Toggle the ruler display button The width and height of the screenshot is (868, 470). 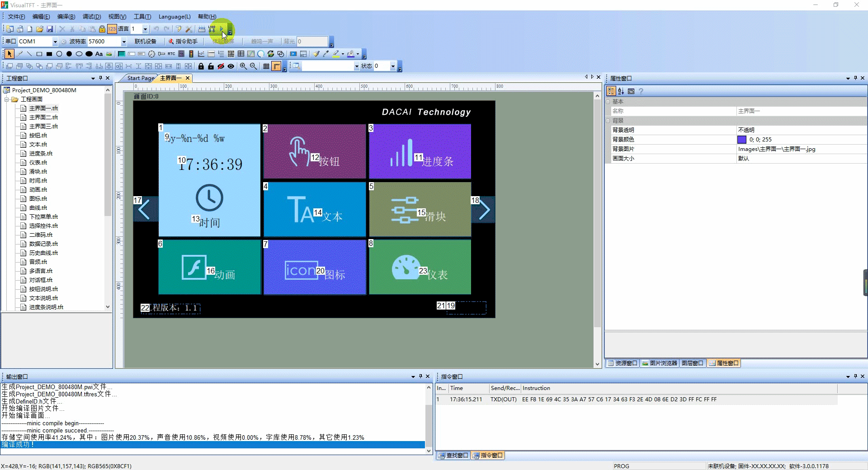pyautogui.click(x=276, y=66)
